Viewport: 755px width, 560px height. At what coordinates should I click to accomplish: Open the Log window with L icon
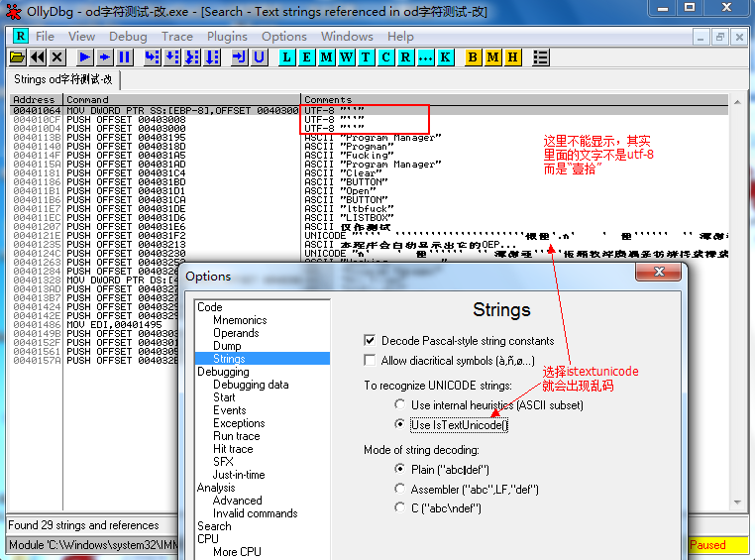coord(286,57)
